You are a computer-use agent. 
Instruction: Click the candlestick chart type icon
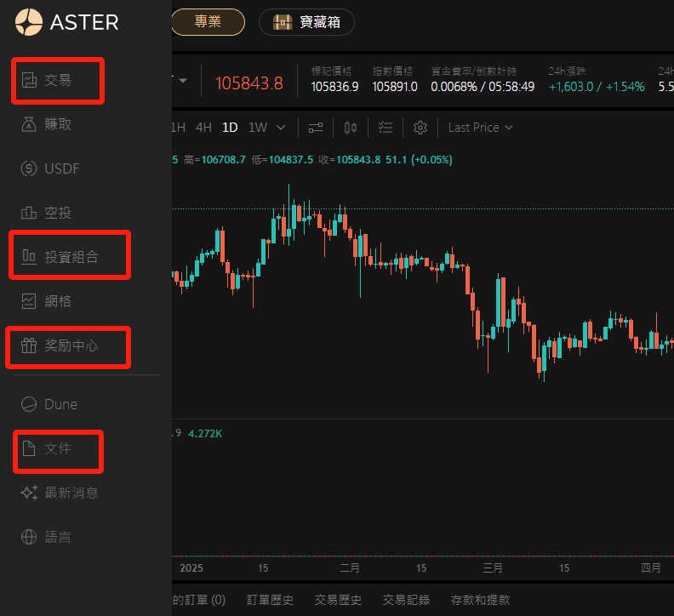351,128
